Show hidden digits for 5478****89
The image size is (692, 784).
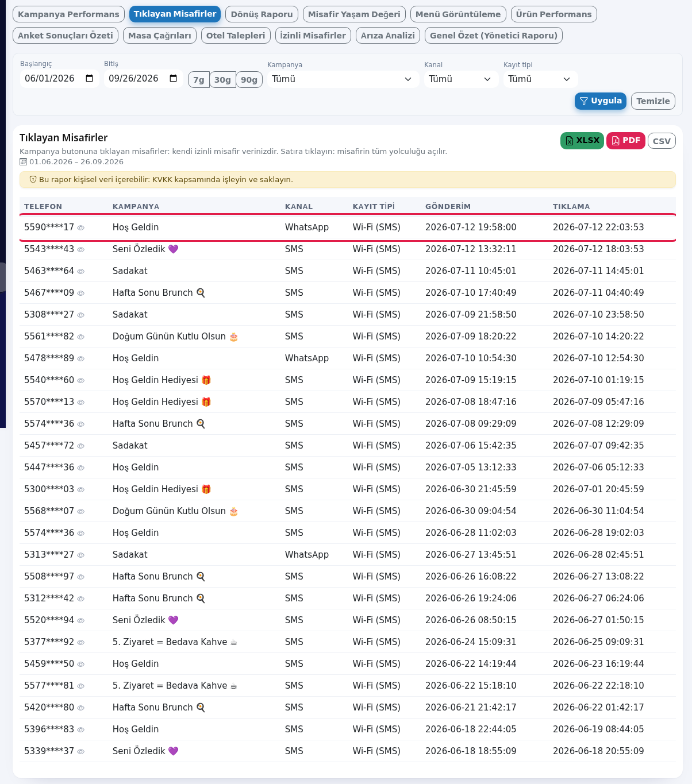coord(81,359)
